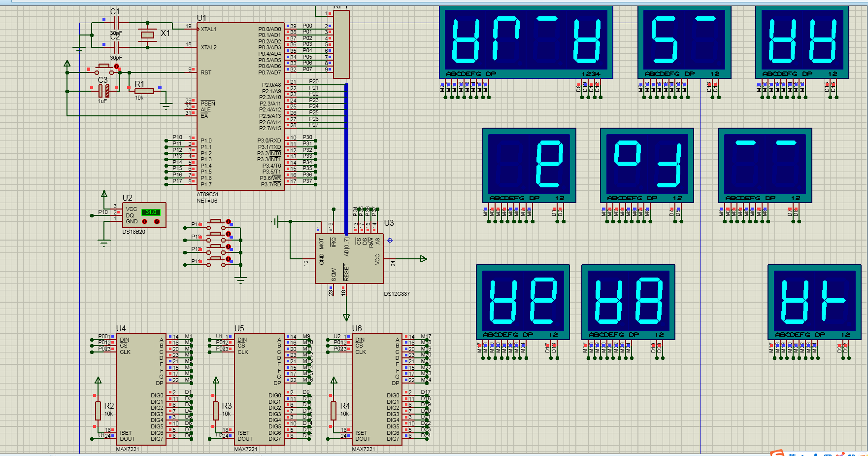Select the U3 DS12C887 clock chip
The width and height of the screenshot is (868, 456).
click(349, 258)
